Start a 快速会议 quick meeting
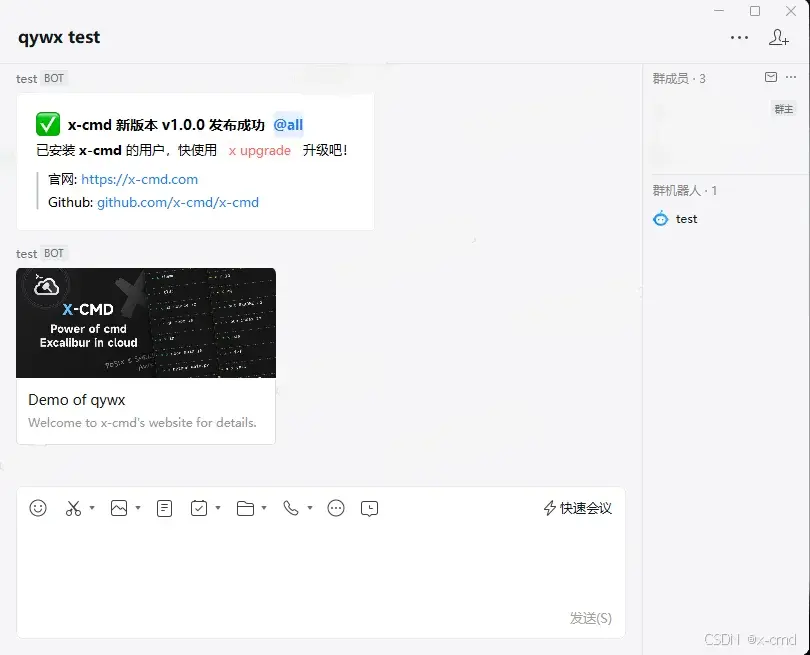 point(578,508)
